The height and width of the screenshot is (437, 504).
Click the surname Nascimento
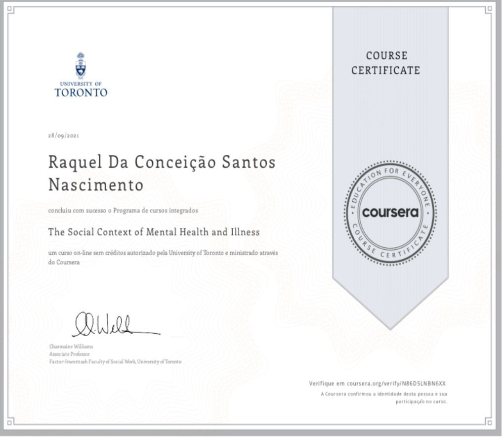(96, 185)
